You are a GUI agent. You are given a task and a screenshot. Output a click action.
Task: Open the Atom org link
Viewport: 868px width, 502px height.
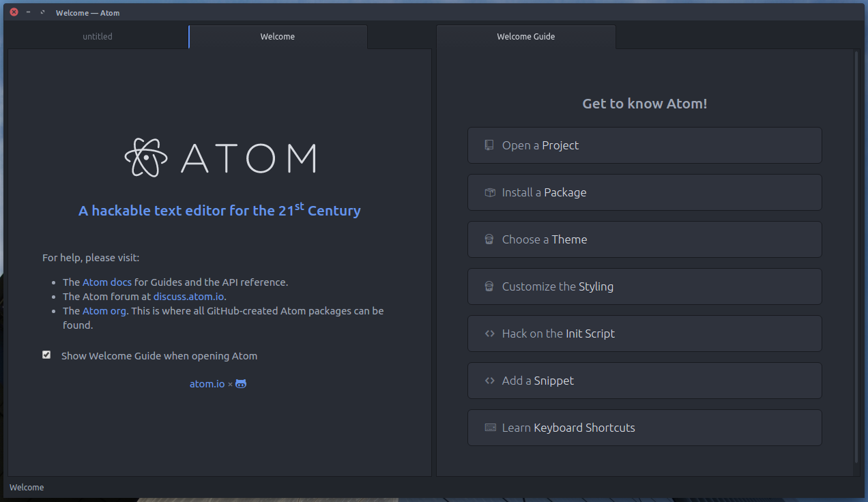104,311
